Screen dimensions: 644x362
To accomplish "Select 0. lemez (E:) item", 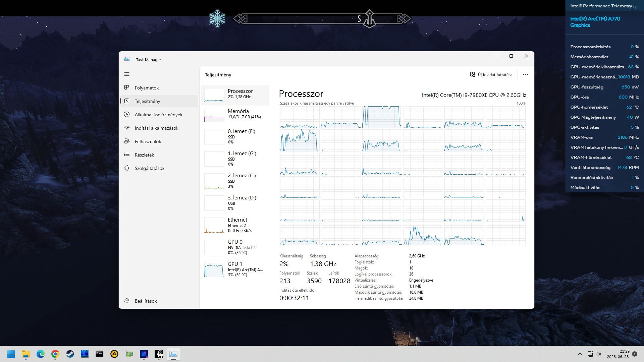I will [x=235, y=137].
